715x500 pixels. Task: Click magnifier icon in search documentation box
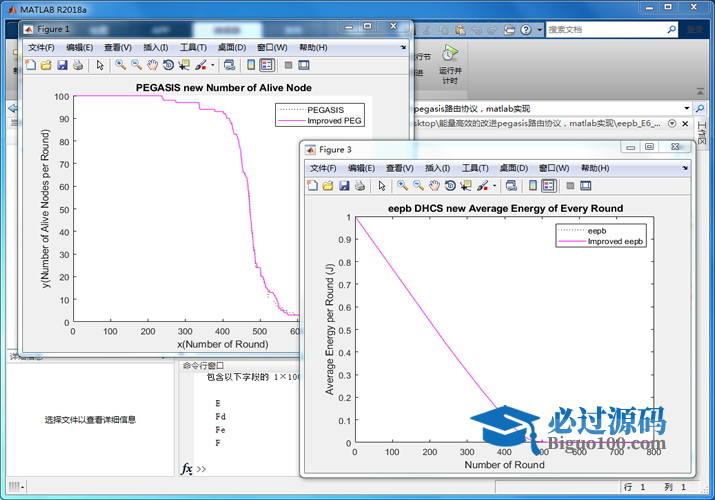pyautogui.click(x=671, y=30)
